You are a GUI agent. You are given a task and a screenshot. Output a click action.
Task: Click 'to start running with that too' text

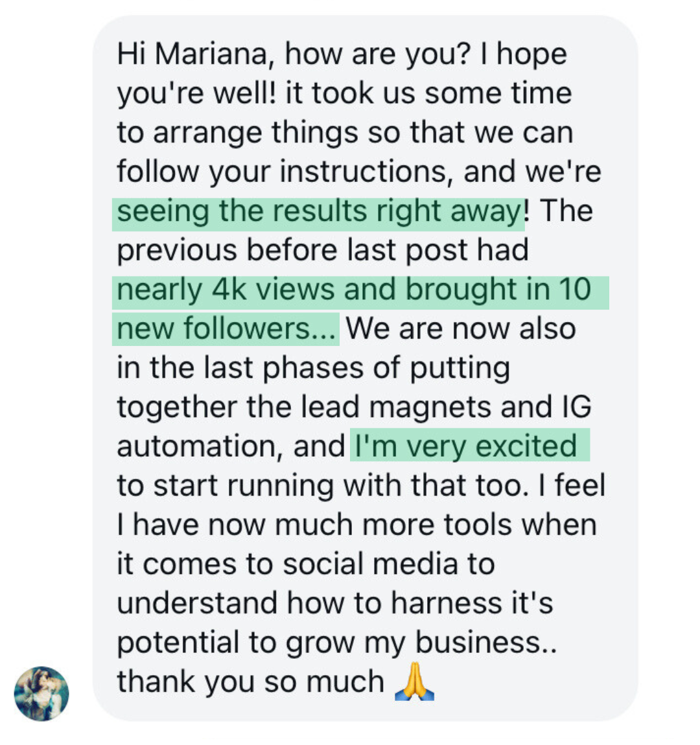coord(322,486)
